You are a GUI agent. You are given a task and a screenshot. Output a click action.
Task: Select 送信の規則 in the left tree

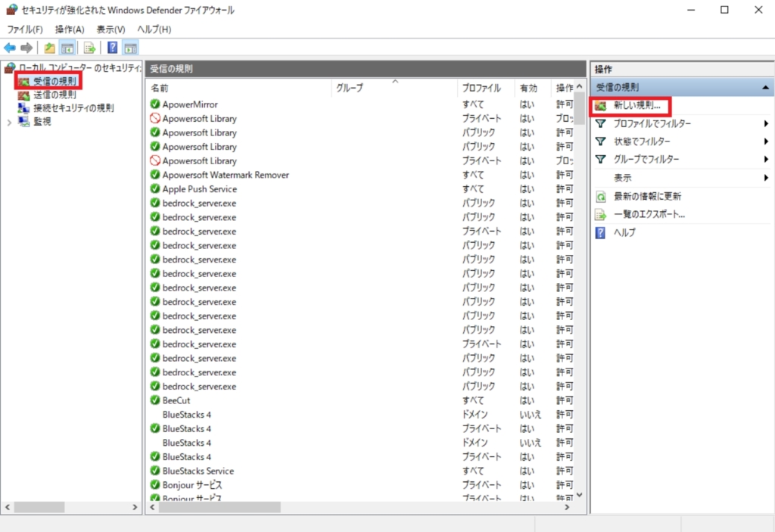pyautogui.click(x=54, y=95)
